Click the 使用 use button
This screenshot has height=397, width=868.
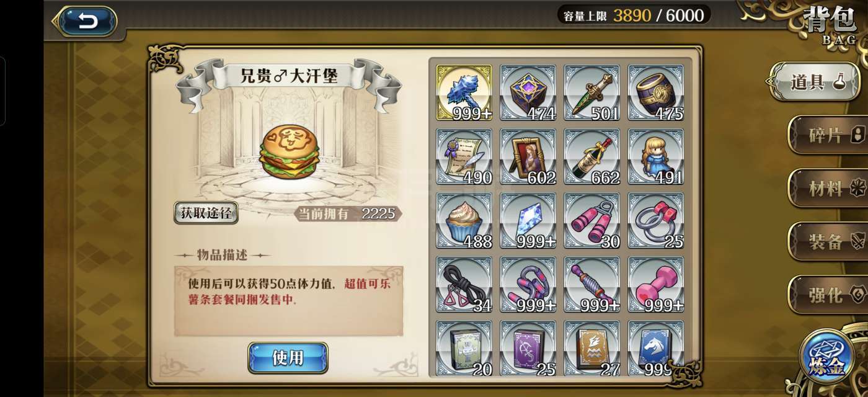(x=288, y=358)
